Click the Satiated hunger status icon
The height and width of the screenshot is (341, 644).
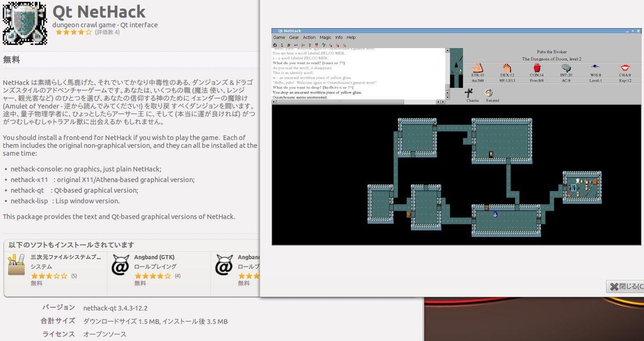click(489, 93)
